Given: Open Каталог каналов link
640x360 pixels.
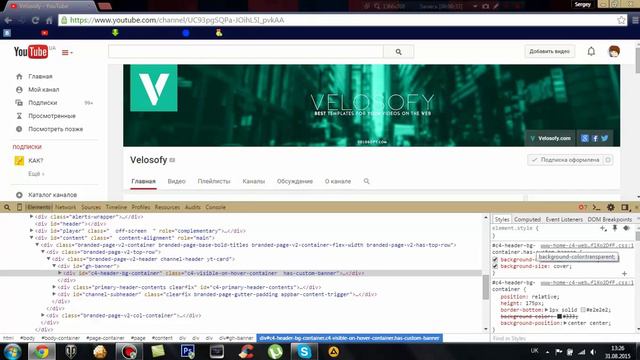Looking at the screenshot, I should click(x=52, y=195).
